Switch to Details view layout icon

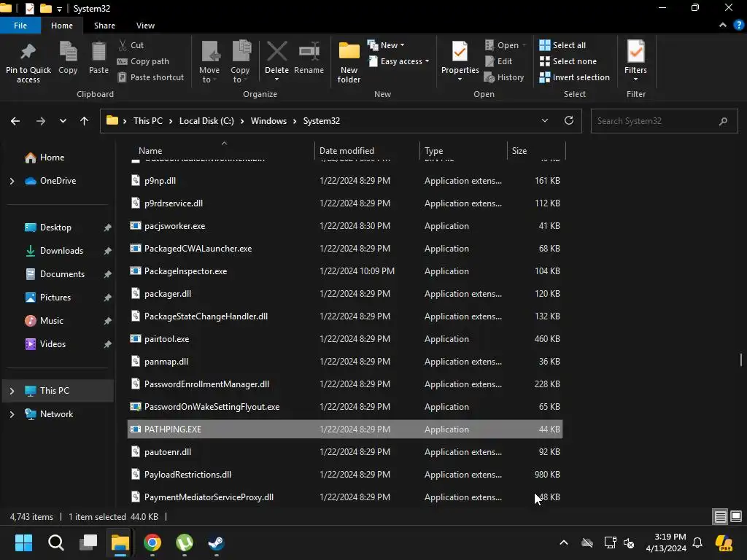pos(720,516)
